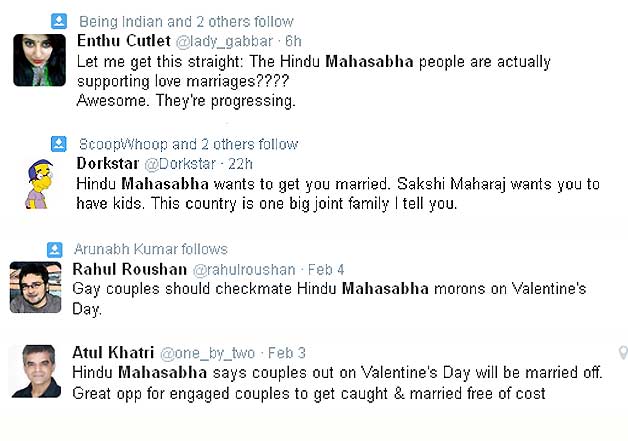Open the 22h timestamp on Dorkstar's tweet
This screenshot has height=441, width=628.
click(240, 164)
